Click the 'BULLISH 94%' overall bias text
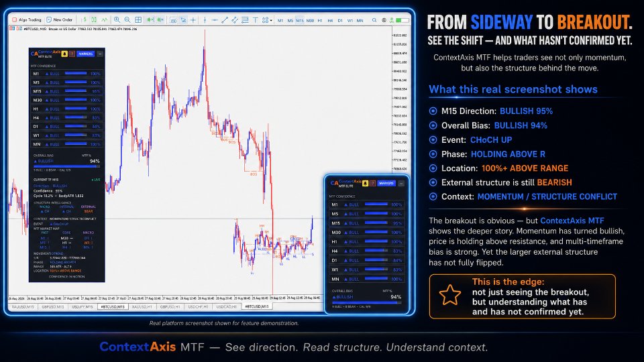This screenshot has height=362, width=644. pyautogui.click(x=521, y=125)
